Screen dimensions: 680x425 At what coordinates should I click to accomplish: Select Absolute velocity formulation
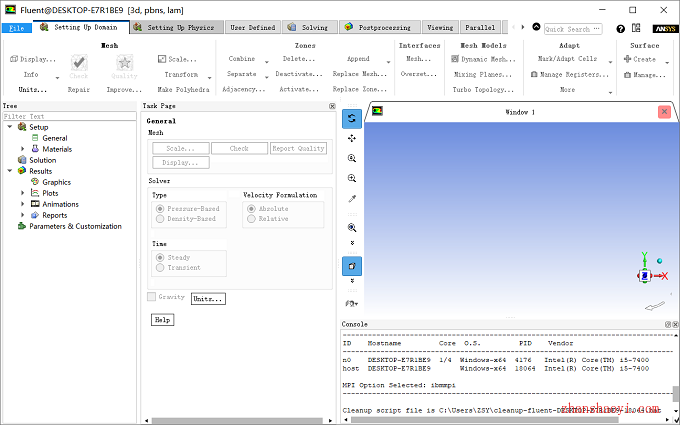(251, 209)
